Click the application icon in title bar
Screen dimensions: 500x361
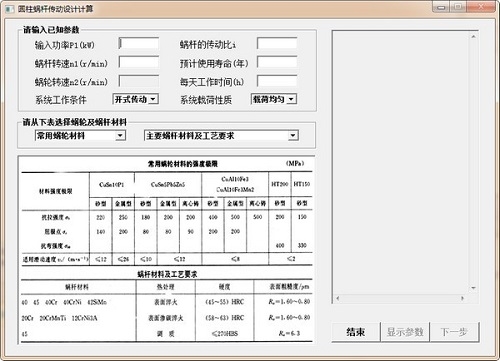10,9
